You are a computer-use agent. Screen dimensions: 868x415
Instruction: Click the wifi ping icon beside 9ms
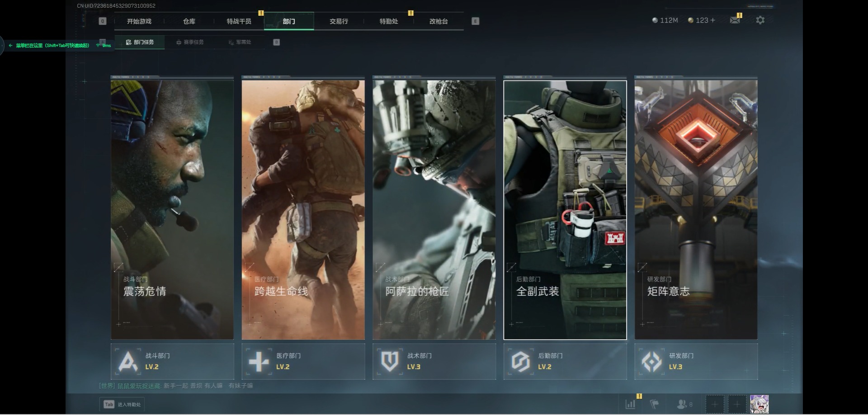(x=98, y=45)
